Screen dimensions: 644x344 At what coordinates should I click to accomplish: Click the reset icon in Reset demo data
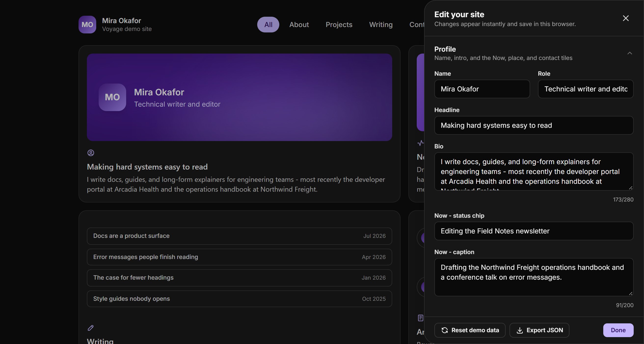(x=444, y=330)
